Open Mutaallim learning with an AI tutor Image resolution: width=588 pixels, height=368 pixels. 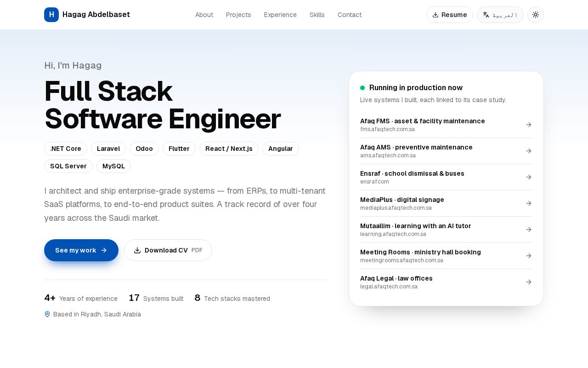(x=446, y=230)
